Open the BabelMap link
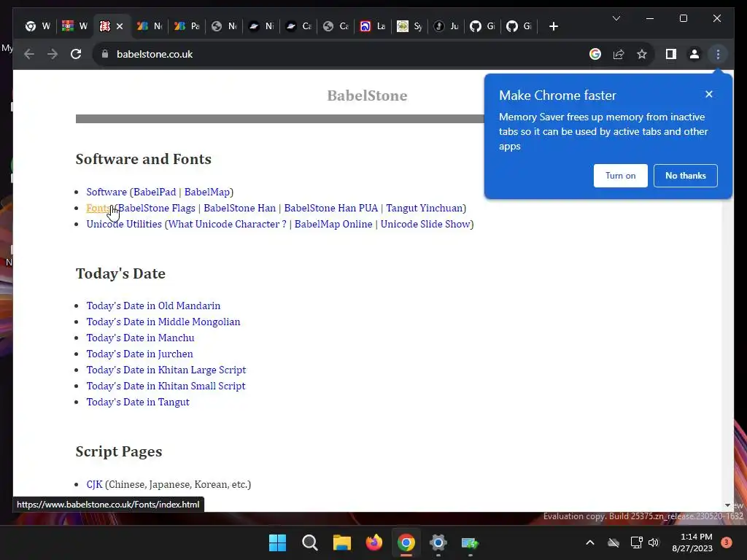 pyautogui.click(x=206, y=192)
